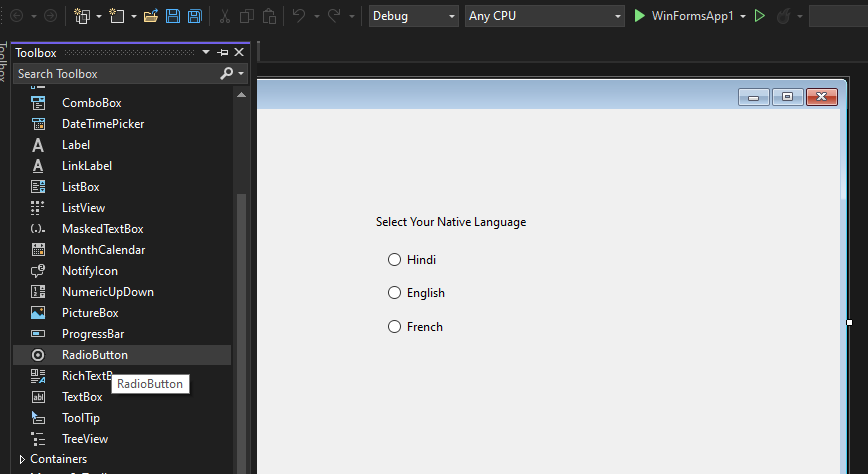868x474 pixels.
Task: Select the TreeView control in Toolbox
Action: coord(85,439)
